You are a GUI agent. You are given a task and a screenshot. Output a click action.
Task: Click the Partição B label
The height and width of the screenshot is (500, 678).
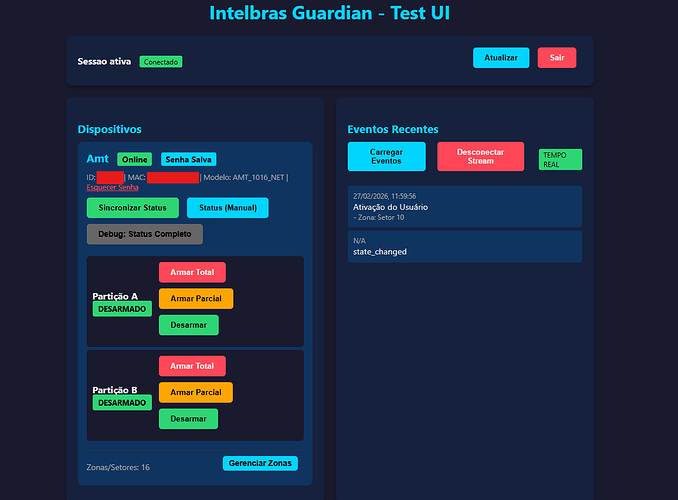click(x=115, y=390)
